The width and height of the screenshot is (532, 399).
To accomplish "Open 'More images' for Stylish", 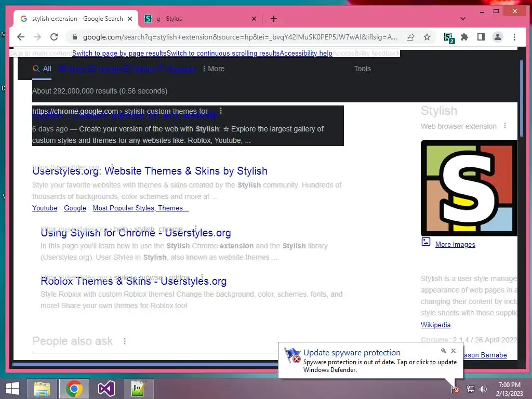I will tap(455, 245).
